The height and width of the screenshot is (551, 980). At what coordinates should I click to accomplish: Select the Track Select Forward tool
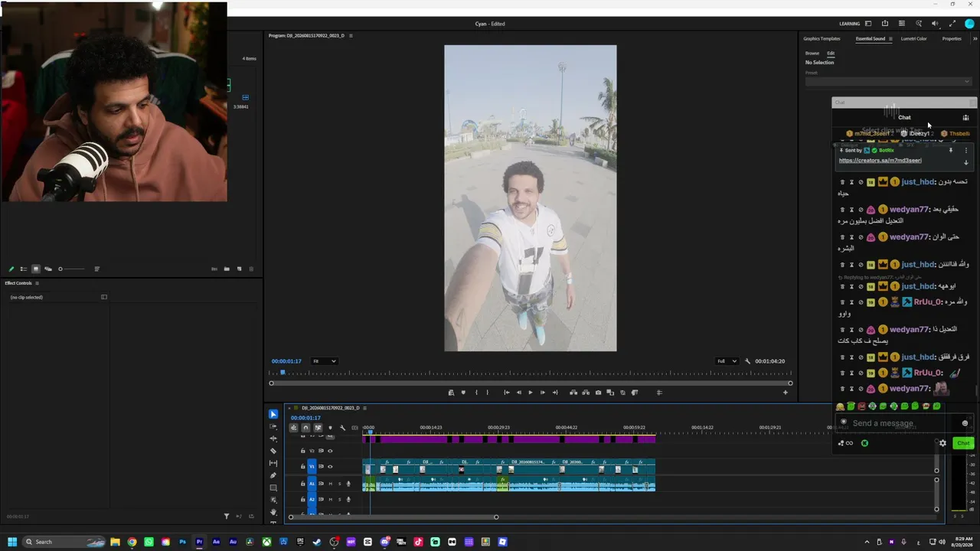(273, 426)
